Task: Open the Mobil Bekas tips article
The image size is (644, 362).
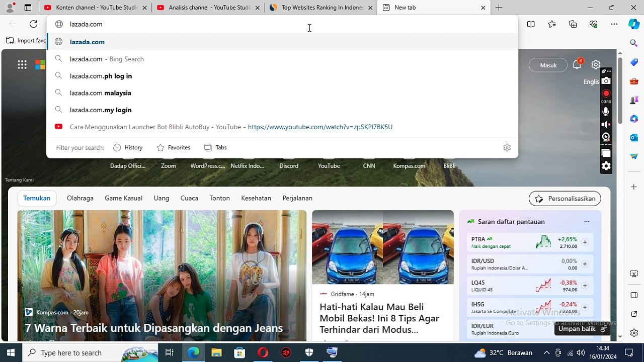Action: click(x=379, y=318)
